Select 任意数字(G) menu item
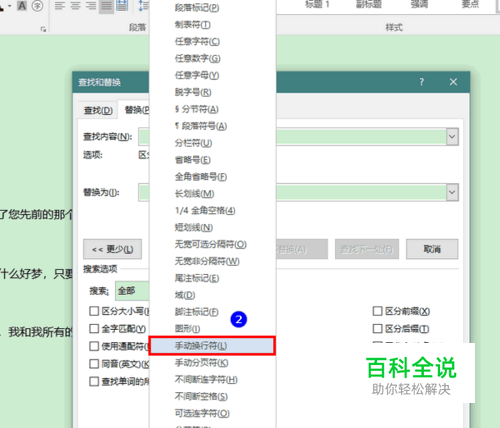500x428 pixels. coord(212,58)
